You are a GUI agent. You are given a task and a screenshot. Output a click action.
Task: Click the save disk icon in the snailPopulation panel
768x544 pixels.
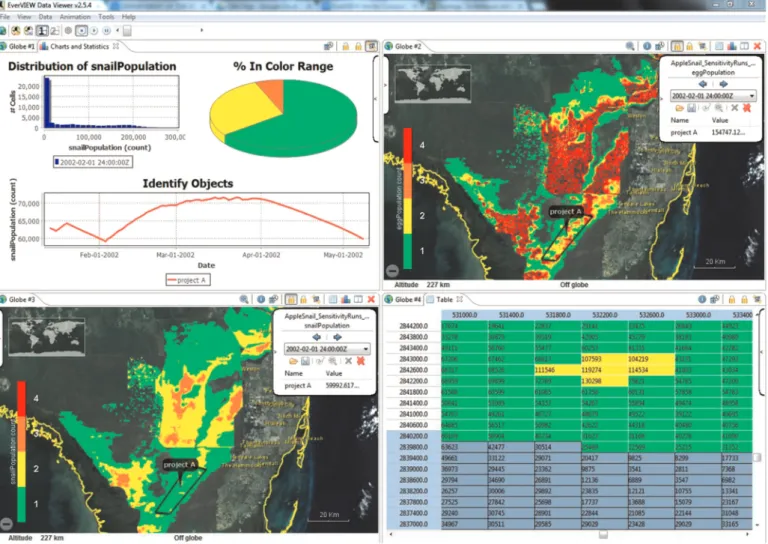coord(305,361)
